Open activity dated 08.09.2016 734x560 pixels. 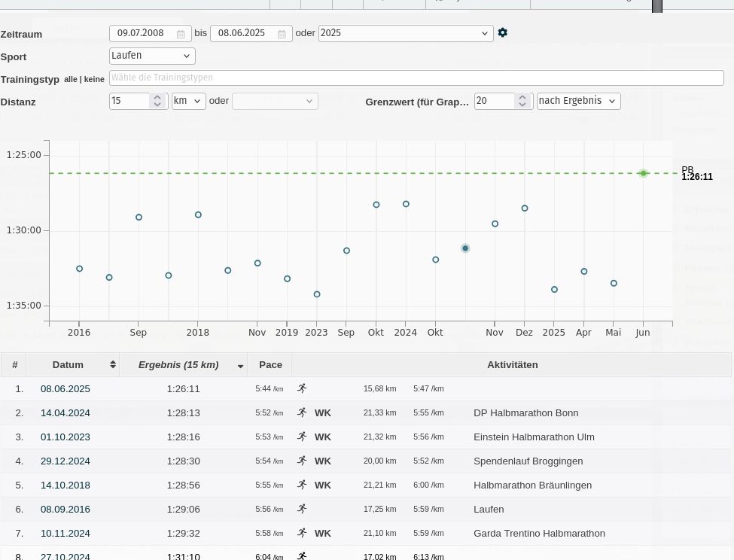tap(65, 510)
